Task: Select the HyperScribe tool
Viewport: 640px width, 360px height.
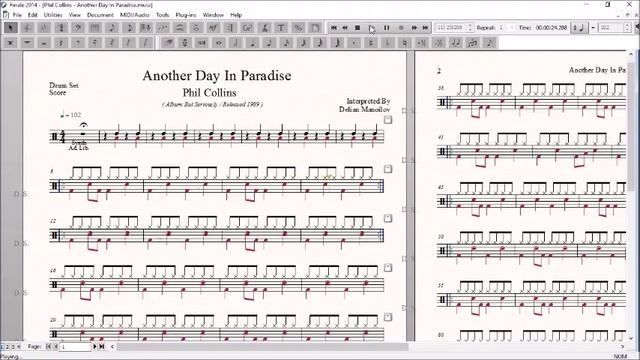Action: pos(146,28)
